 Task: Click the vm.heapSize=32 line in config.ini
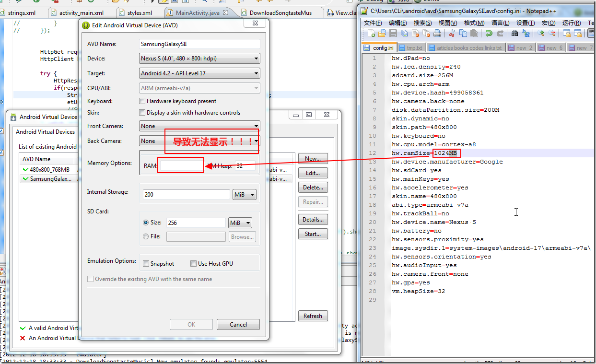coord(418,292)
